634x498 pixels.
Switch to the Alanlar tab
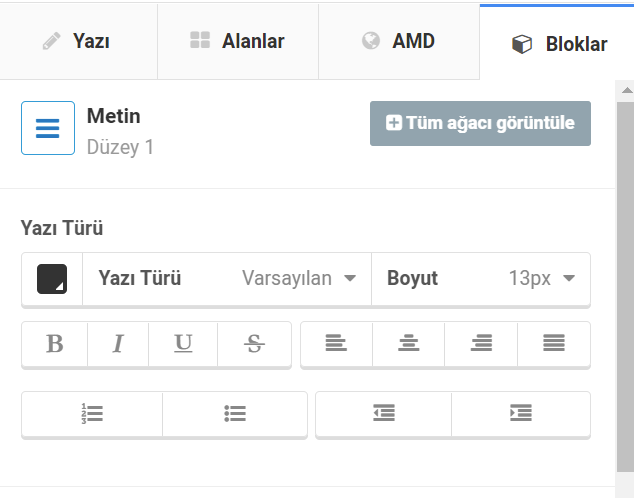pyautogui.click(x=238, y=41)
